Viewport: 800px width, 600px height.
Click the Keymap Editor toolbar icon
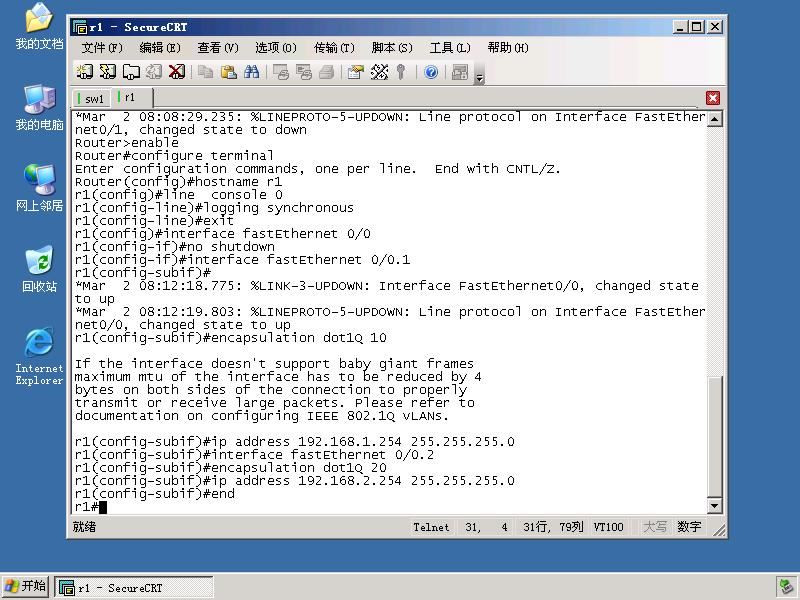pyautogui.click(x=379, y=72)
